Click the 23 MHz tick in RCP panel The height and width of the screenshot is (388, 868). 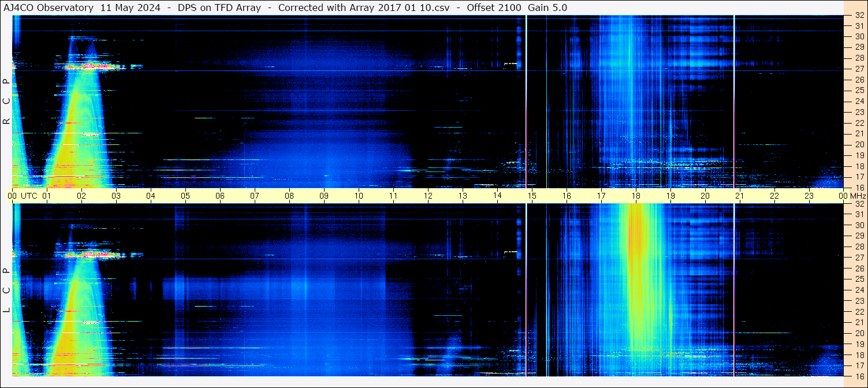click(859, 112)
